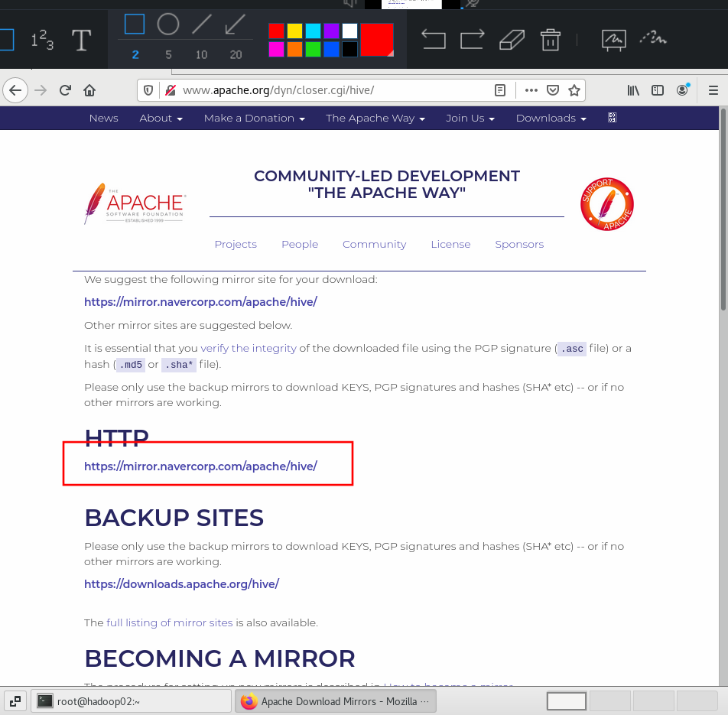Select the Text annotation tool
Image resolution: width=728 pixels, height=715 pixels.
81,40
